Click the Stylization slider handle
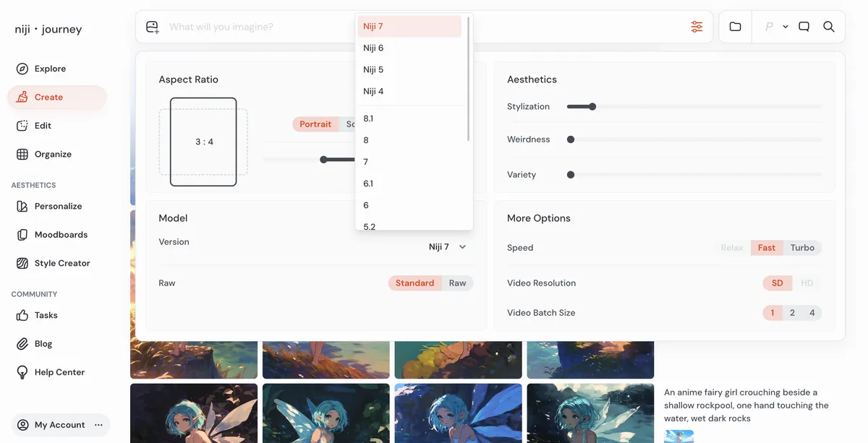868x443 pixels. coord(592,107)
